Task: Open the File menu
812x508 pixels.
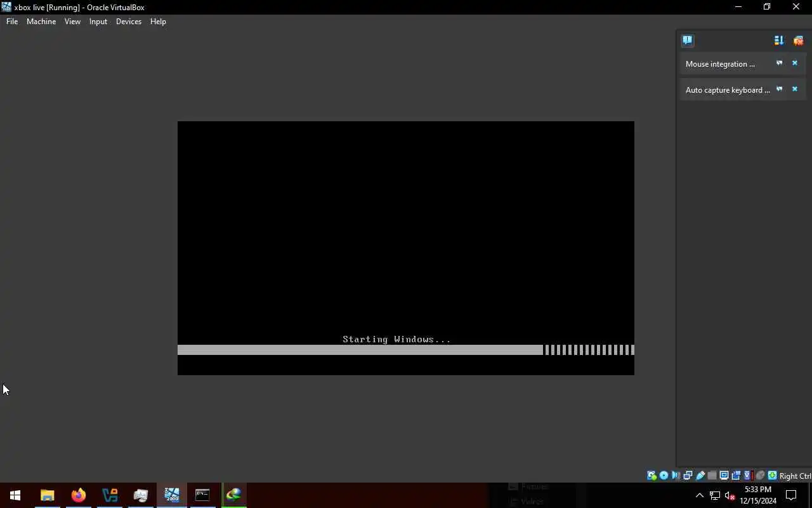Action: [x=12, y=22]
